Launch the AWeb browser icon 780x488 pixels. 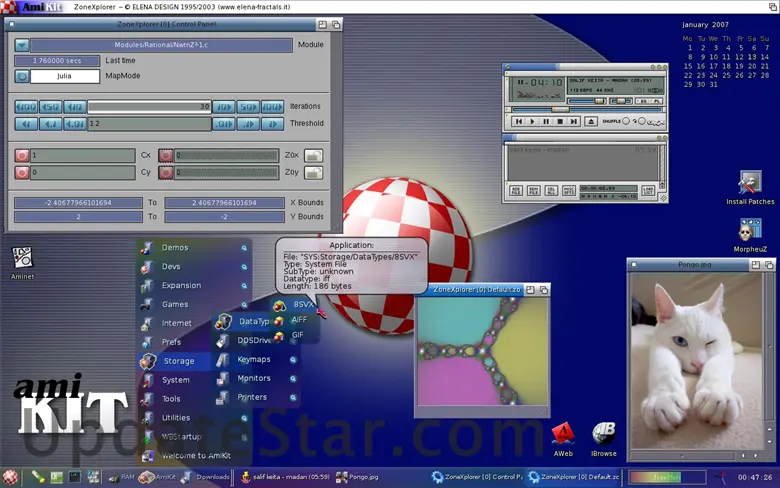click(x=563, y=440)
